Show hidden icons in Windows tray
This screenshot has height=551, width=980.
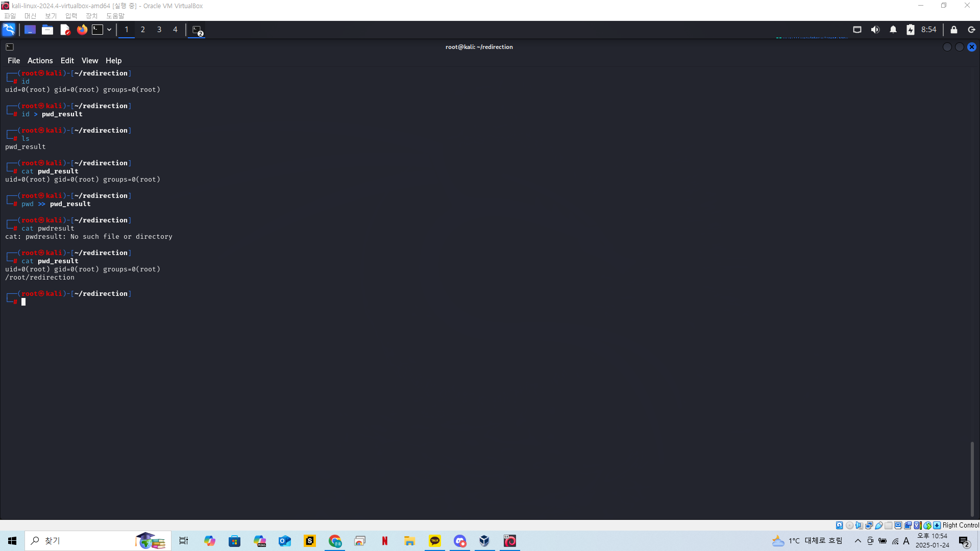(x=857, y=541)
